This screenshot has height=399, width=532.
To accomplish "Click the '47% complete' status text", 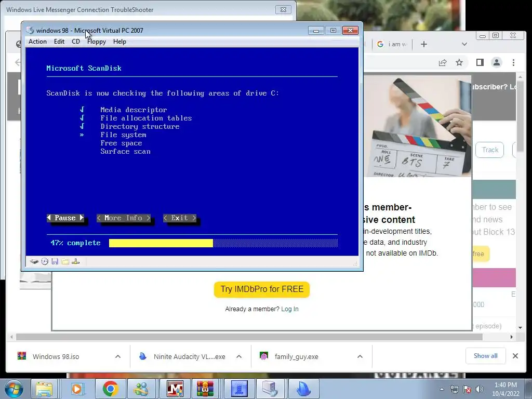I will 75,243.
